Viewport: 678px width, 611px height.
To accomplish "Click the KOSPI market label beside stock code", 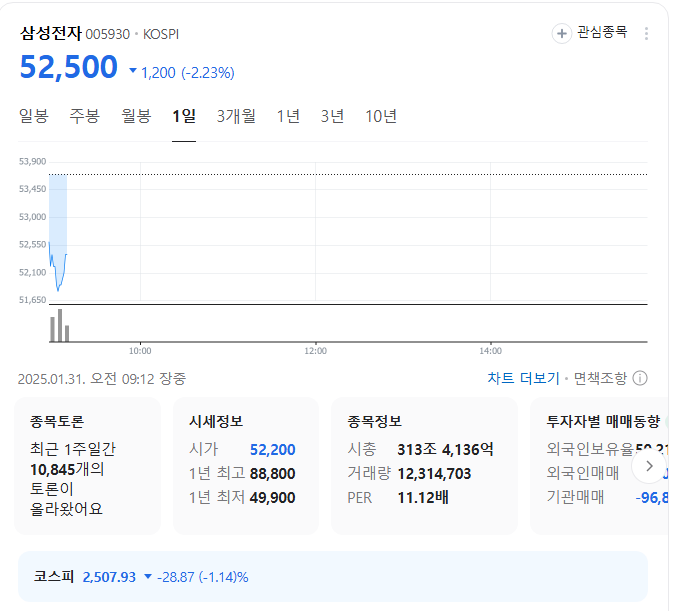I will (161, 34).
